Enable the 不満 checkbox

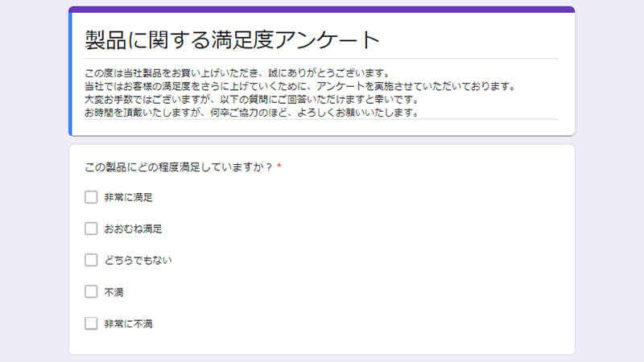[91, 291]
